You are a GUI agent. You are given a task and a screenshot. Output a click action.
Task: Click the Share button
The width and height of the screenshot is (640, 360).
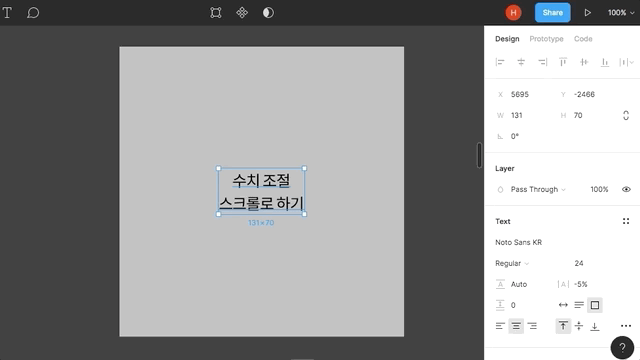(553, 13)
